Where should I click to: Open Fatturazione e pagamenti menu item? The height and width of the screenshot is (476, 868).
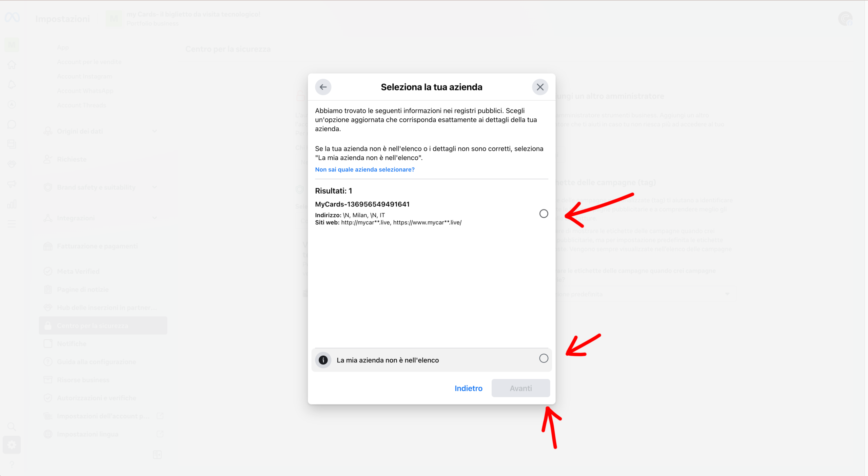pyautogui.click(x=97, y=246)
